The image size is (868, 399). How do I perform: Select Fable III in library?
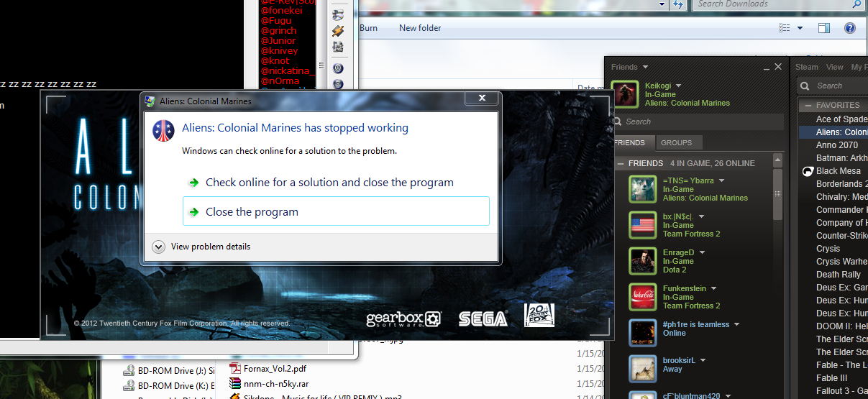click(832, 377)
